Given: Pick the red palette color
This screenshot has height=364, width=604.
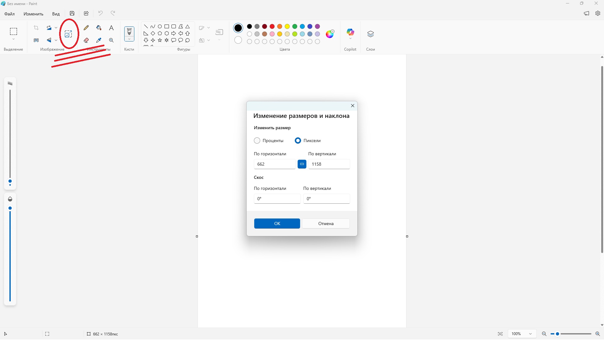Looking at the screenshot, I should (272, 26).
